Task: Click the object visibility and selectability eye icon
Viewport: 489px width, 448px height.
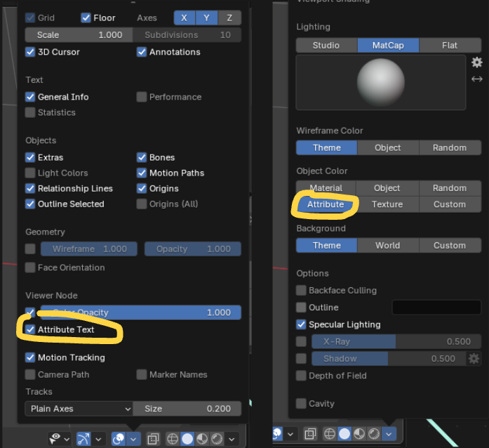Action: coord(55,439)
